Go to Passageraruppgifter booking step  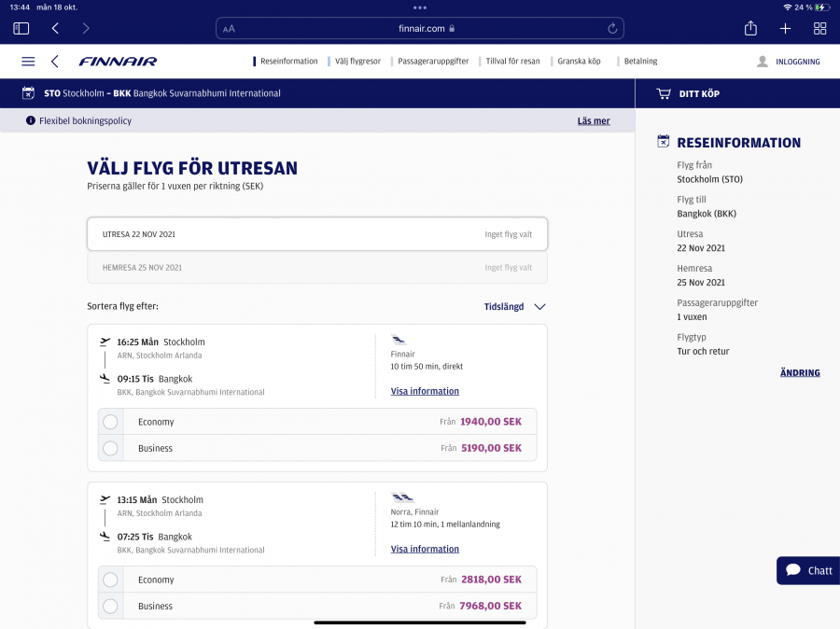[433, 62]
